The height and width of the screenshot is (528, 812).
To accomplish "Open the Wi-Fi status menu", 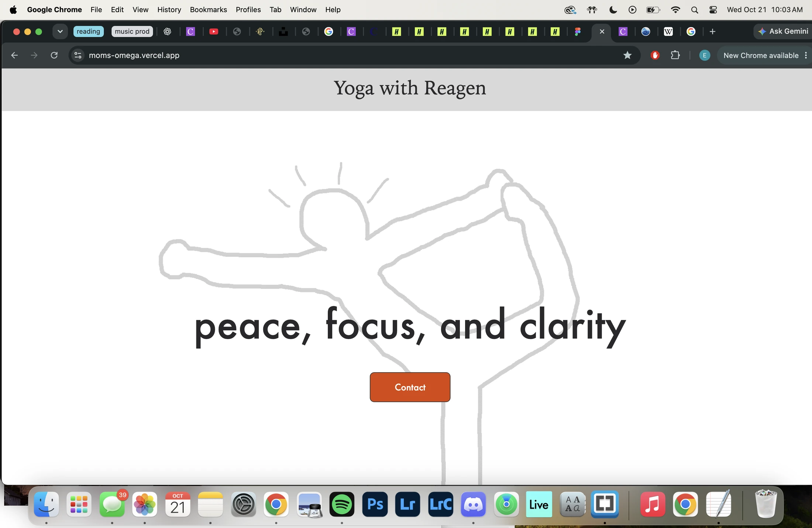I will click(x=675, y=10).
